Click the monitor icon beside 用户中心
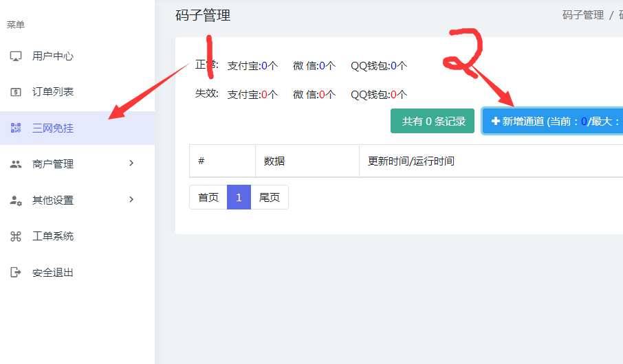 [16, 56]
